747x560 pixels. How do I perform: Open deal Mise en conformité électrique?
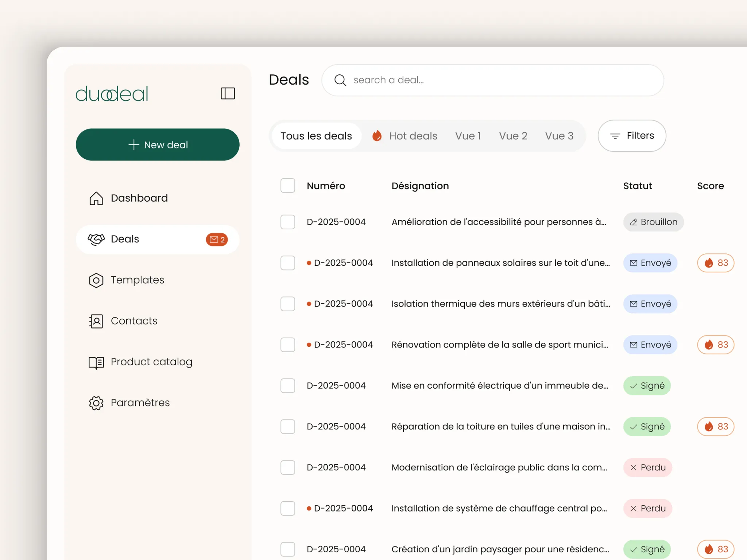click(x=500, y=386)
